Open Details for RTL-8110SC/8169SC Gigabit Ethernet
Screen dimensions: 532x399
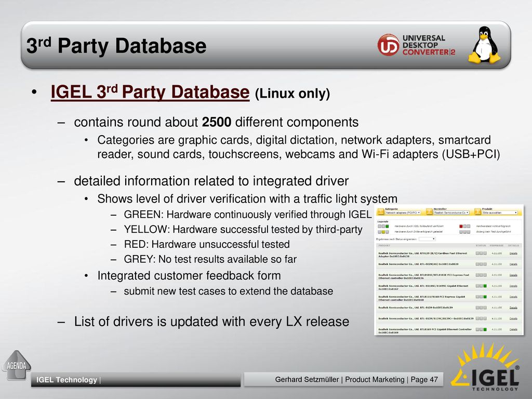[513, 286]
